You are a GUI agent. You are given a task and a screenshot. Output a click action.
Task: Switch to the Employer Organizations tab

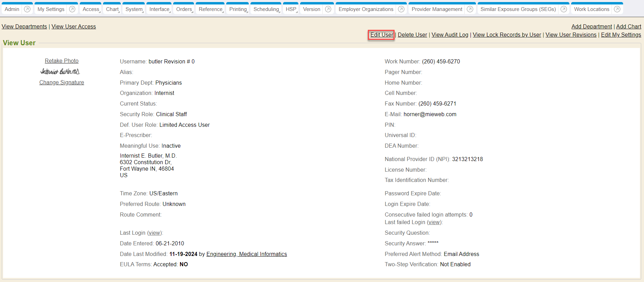click(x=366, y=9)
